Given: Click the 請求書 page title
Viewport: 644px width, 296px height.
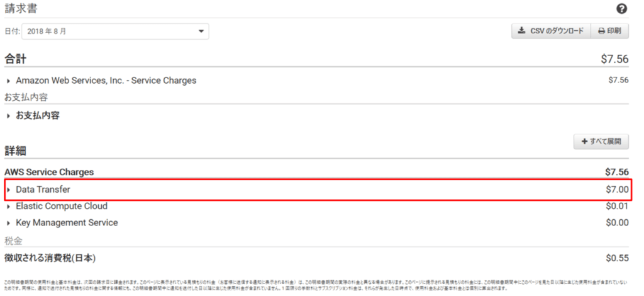Looking at the screenshot, I should click(21, 9).
